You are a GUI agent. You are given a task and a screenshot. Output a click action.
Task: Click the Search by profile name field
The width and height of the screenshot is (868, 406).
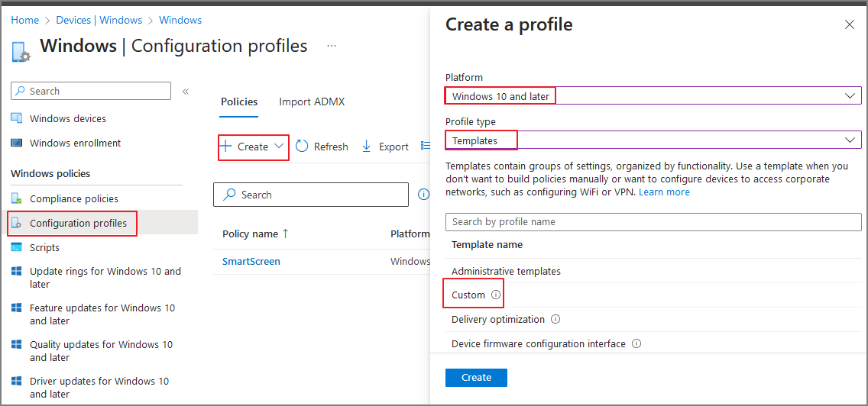point(653,222)
